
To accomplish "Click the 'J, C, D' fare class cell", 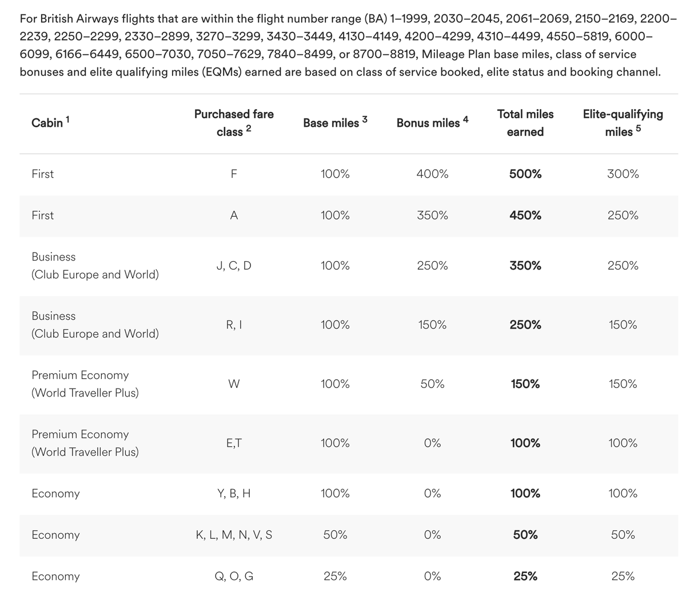I will 234,266.
